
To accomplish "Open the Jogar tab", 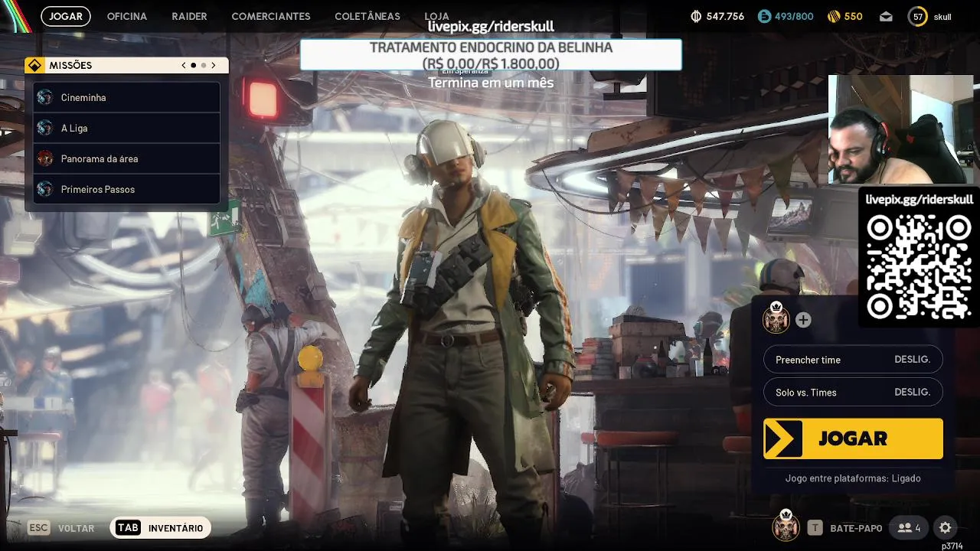I will 66,16.
